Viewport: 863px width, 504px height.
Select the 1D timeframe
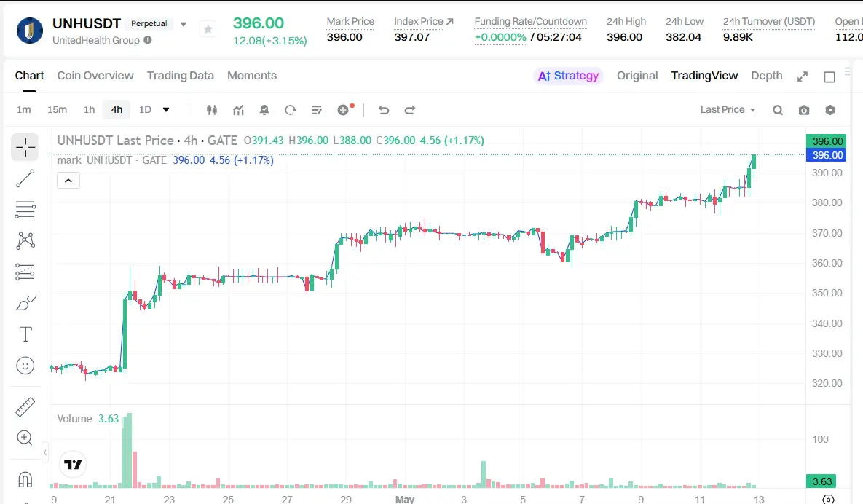tap(145, 109)
